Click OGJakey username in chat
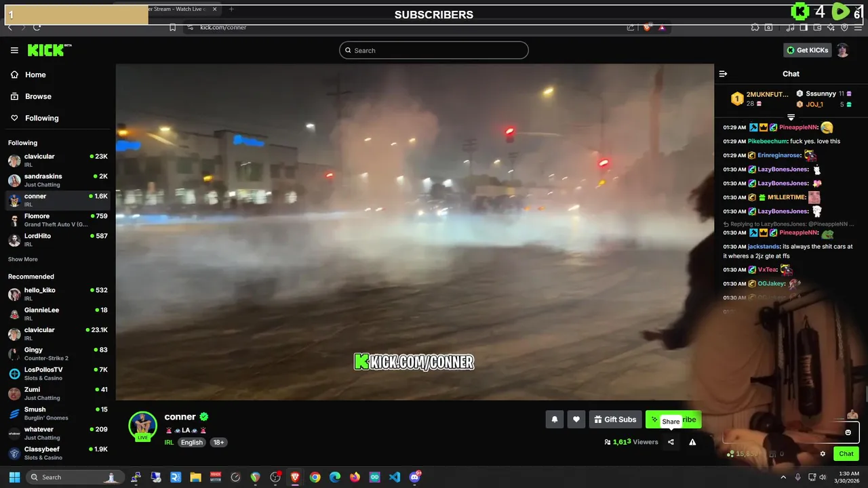The height and width of the screenshot is (488, 868). tap(771, 284)
